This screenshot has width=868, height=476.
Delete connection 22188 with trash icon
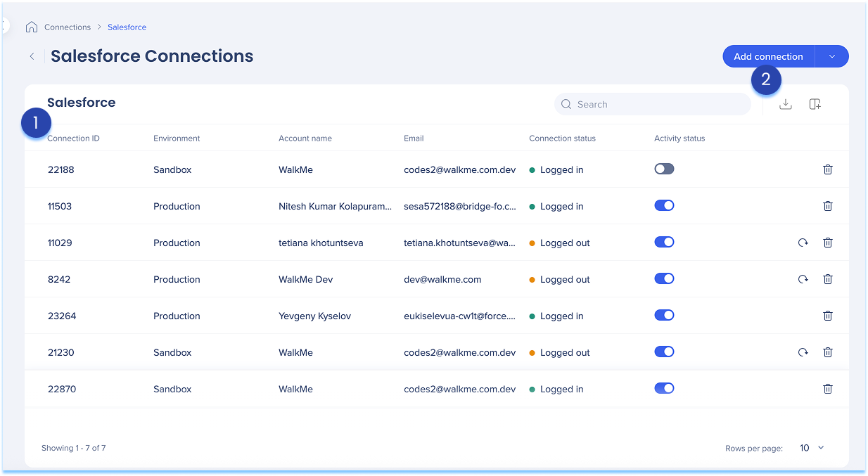(828, 169)
